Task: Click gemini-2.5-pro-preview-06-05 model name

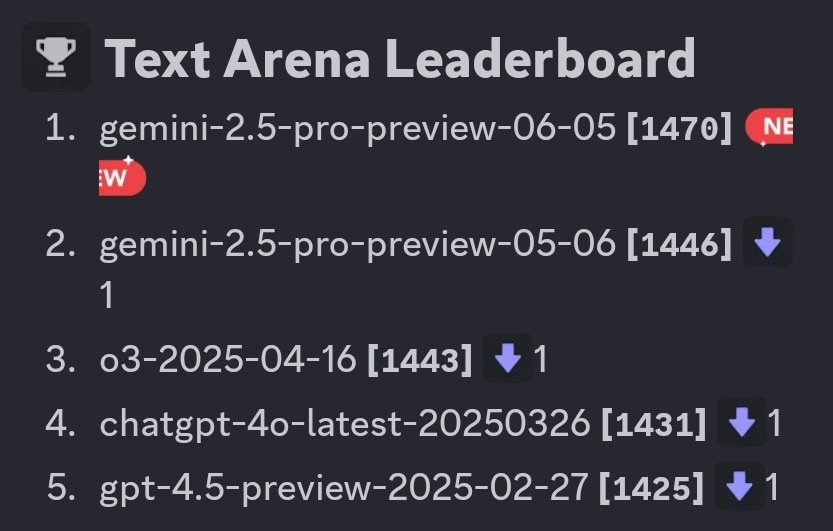Action: [x=358, y=129]
